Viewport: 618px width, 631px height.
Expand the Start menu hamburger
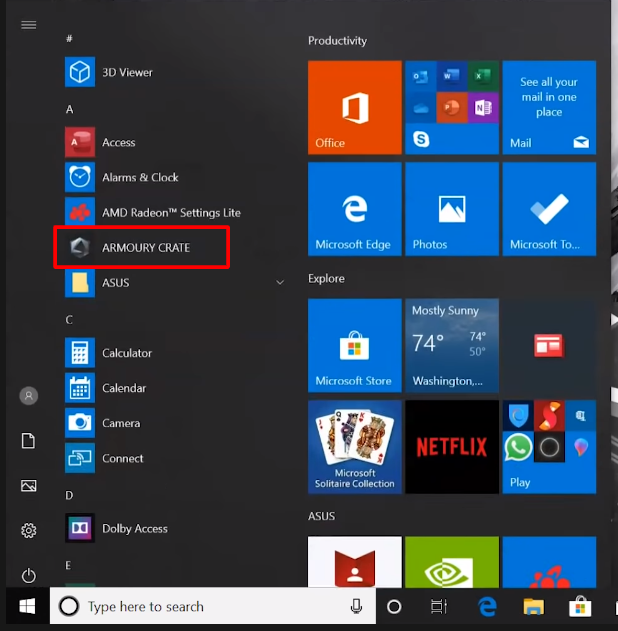pyautogui.click(x=29, y=25)
